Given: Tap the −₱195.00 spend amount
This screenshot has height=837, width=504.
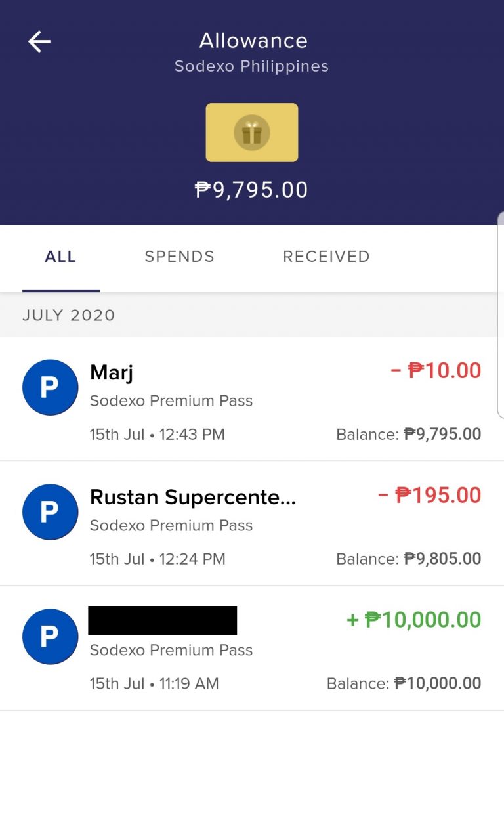Looking at the screenshot, I should (429, 496).
